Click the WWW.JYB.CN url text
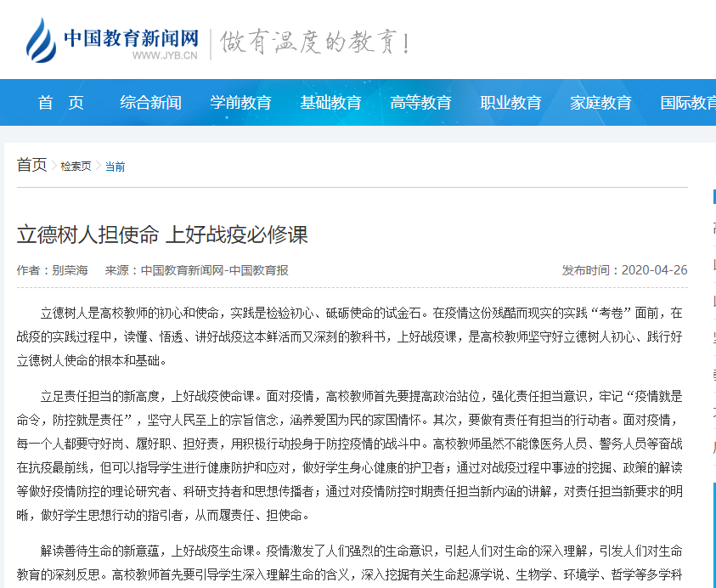 tap(165, 56)
